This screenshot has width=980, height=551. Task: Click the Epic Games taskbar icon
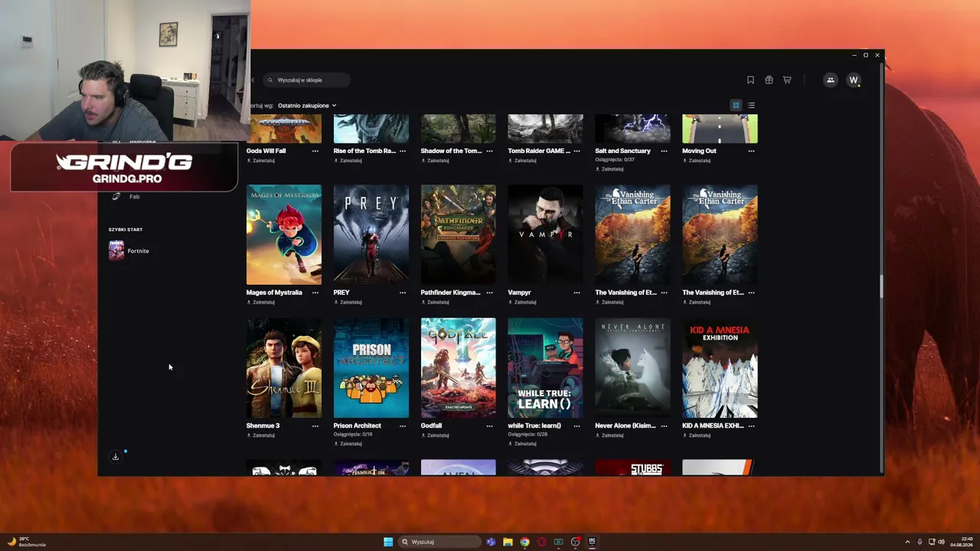tap(592, 542)
